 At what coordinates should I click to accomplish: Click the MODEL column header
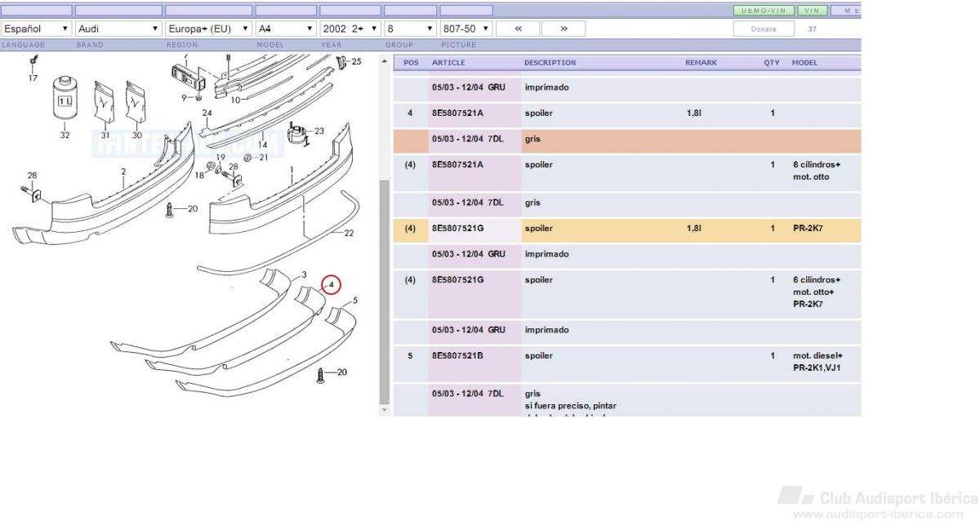click(804, 63)
